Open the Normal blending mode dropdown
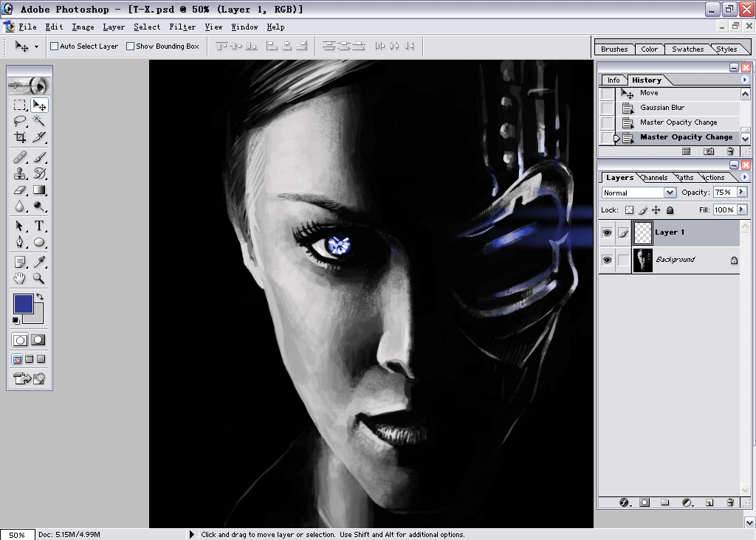This screenshot has width=756, height=540. click(670, 193)
